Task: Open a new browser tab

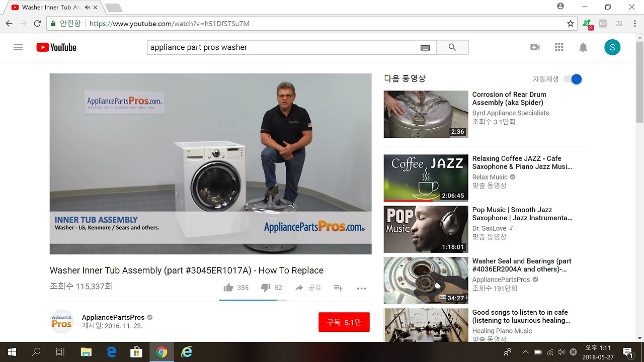Action: pyautogui.click(x=114, y=8)
